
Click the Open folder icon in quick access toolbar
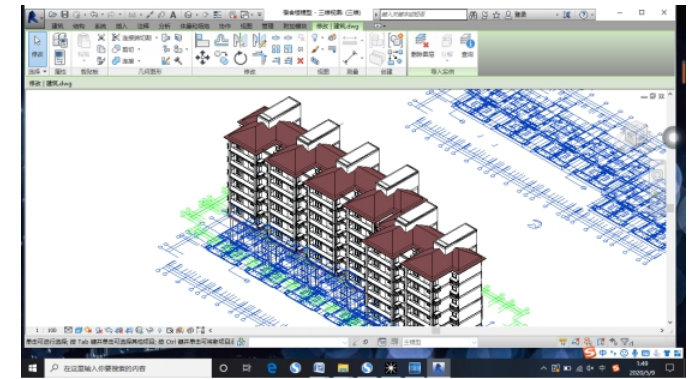pyautogui.click(x=52, y=15)
